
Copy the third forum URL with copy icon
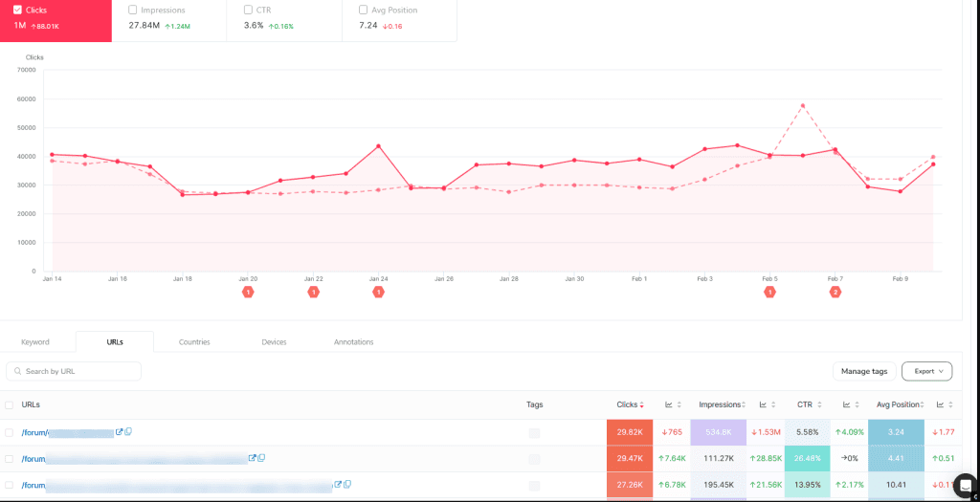click(346, 484)
